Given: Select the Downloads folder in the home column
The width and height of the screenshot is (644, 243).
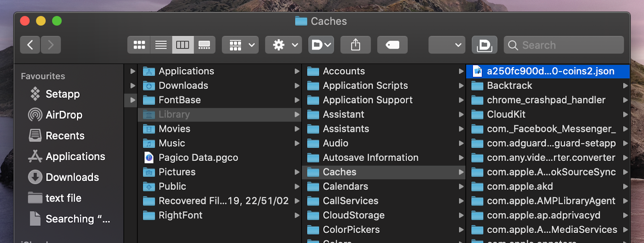Looking at the screenshot, I should pyautogui.click(x=220, y=86).
